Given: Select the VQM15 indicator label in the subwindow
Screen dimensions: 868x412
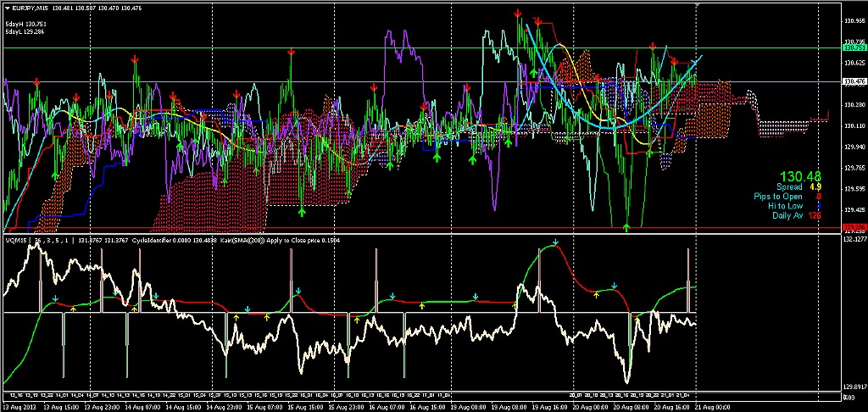Looking at the screenshot, I should click(x=17, y=240).
